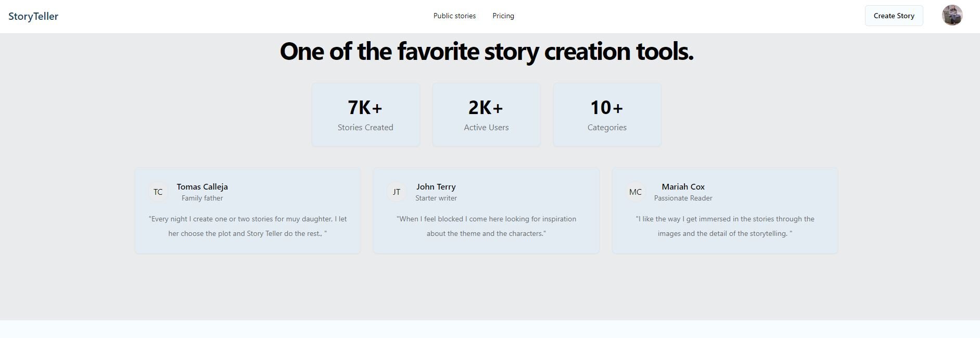
Task: Open the user profile avatar menu
Action: coord(952,15)
